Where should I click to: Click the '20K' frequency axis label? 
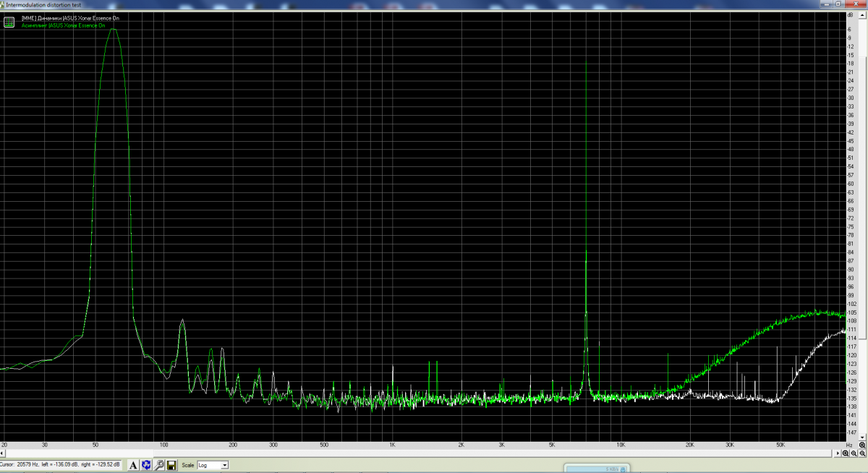pos(689,445)
